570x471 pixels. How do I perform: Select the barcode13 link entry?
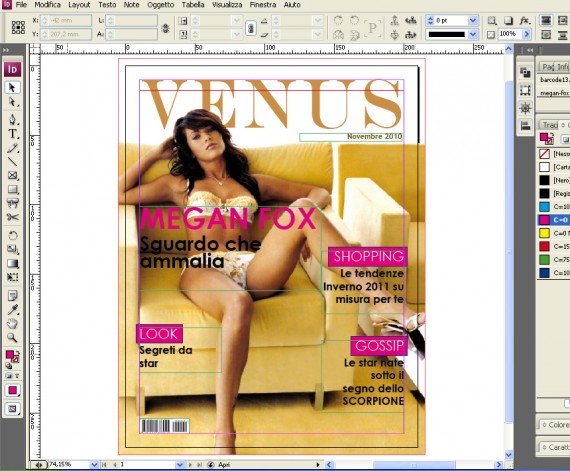[554, 80]
